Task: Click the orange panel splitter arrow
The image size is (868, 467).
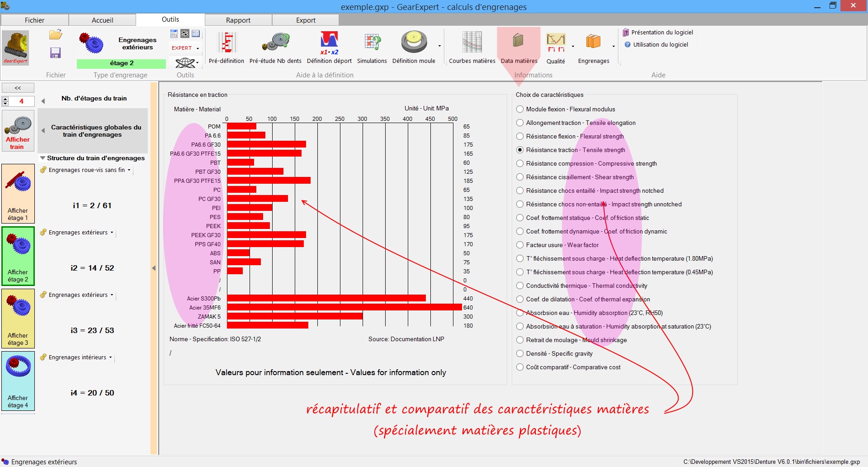Action: [x=154, y=268]
